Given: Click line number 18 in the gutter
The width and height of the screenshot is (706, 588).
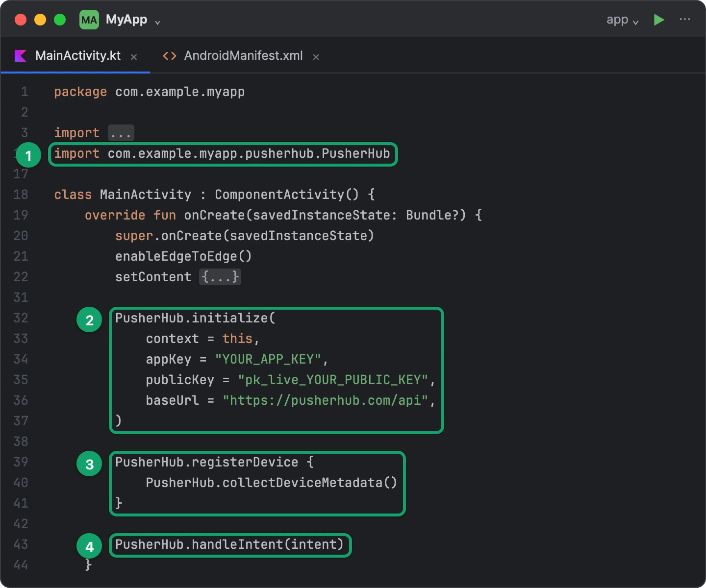Looking at the screenshot, I should coord(21,195).
